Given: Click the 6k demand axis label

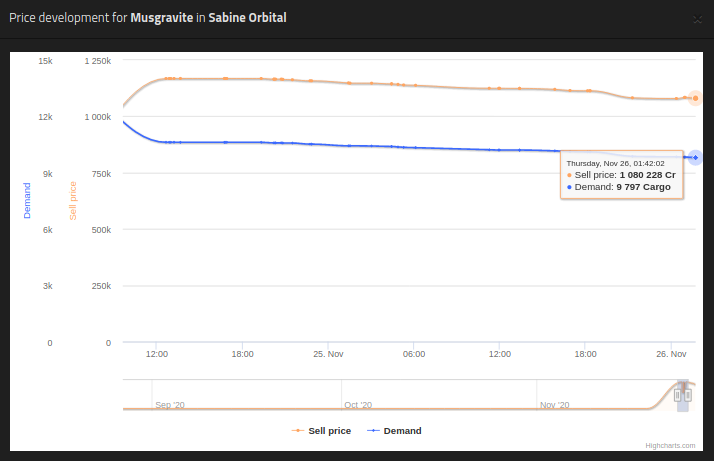Looking at the screenshot, I should pyautogui.click(x=47, y=230).
